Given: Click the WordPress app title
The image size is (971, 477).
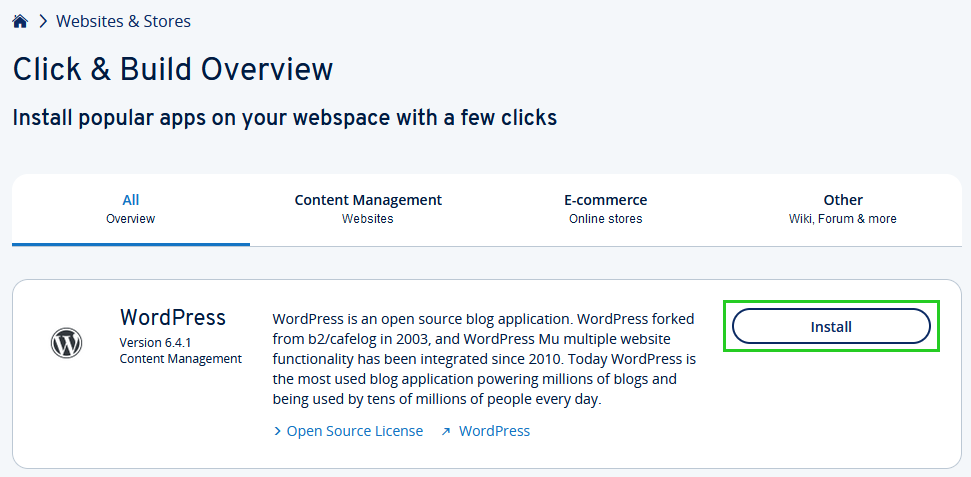Looking at the screenshot, I should pos(173,318).
